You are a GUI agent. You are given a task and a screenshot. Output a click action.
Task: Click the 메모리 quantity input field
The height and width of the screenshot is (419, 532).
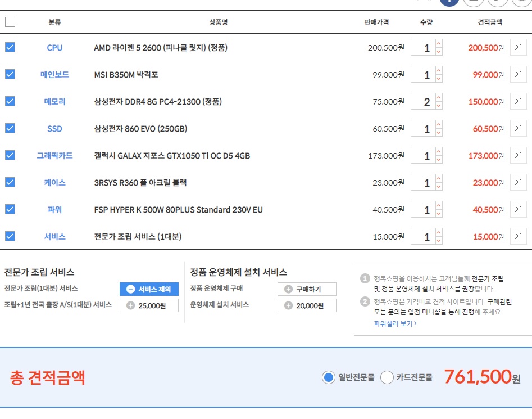pyautogui.click(x=423, y=101)
